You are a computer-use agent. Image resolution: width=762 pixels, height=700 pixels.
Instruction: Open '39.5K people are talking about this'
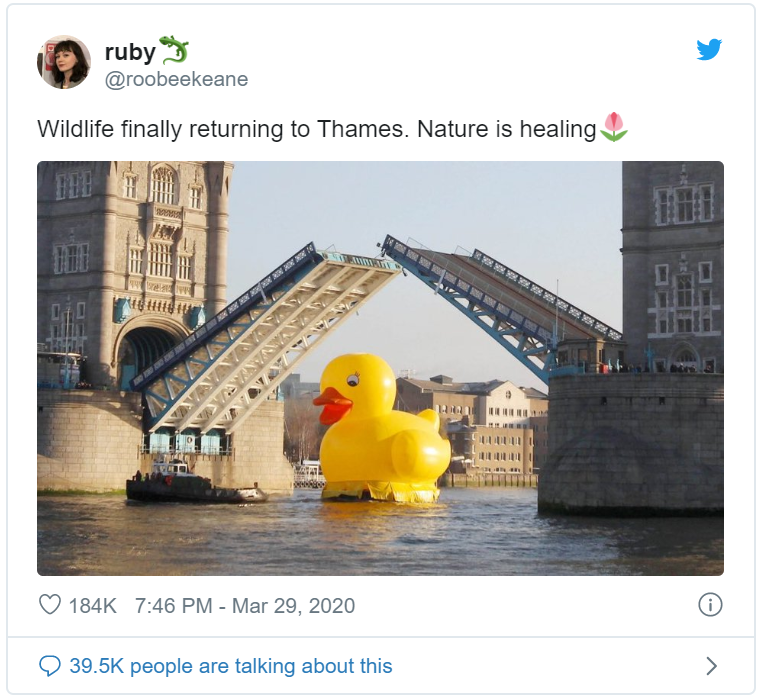(231, 666)
